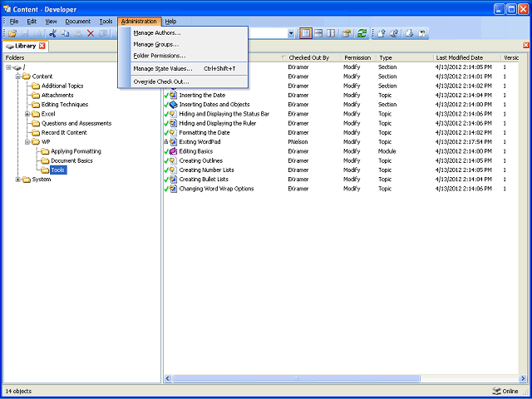The height and width of the screenshot is (399, 532).
Task: Switch to the horizontal split layout icon
Action: point(318,33)
